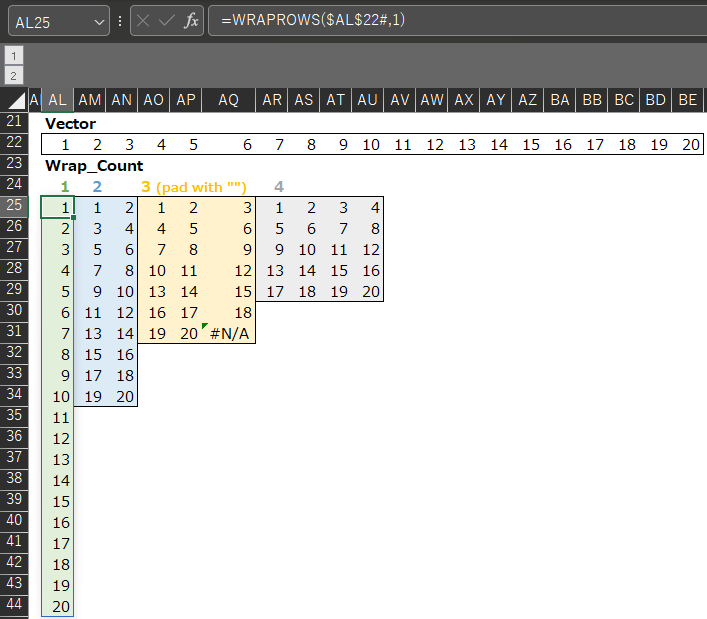707x619 pixels.
Task: Open the Name Box dropdown arrow
Action: pos(99,22)
